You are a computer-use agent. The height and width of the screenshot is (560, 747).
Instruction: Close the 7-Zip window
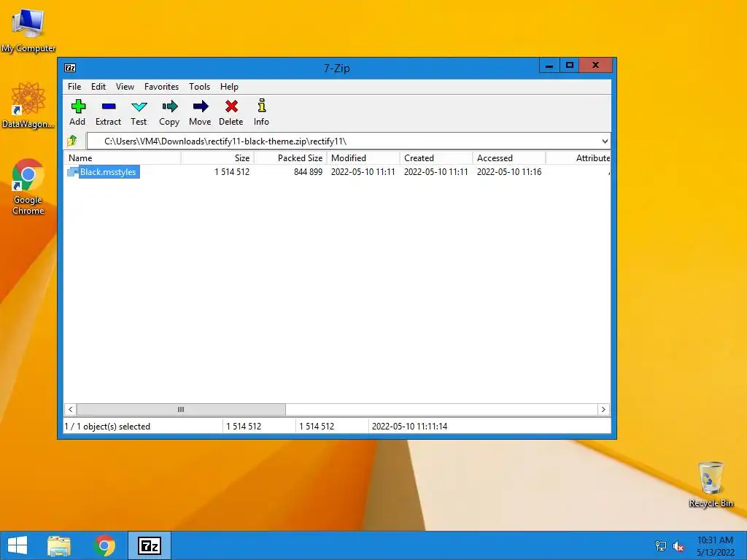pyautogui.click(x=595, y=66)
